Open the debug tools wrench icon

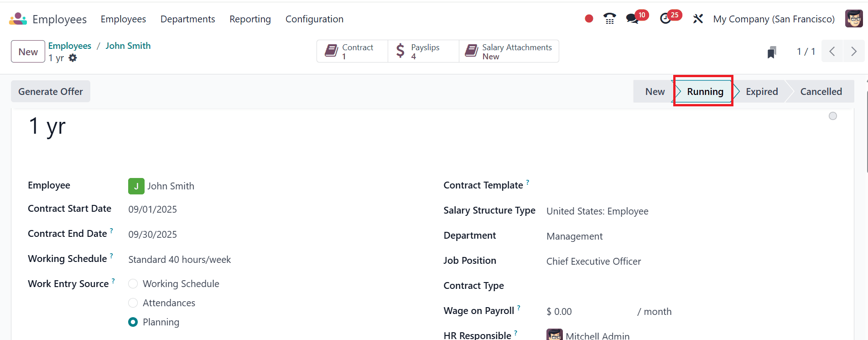point(698,19)
